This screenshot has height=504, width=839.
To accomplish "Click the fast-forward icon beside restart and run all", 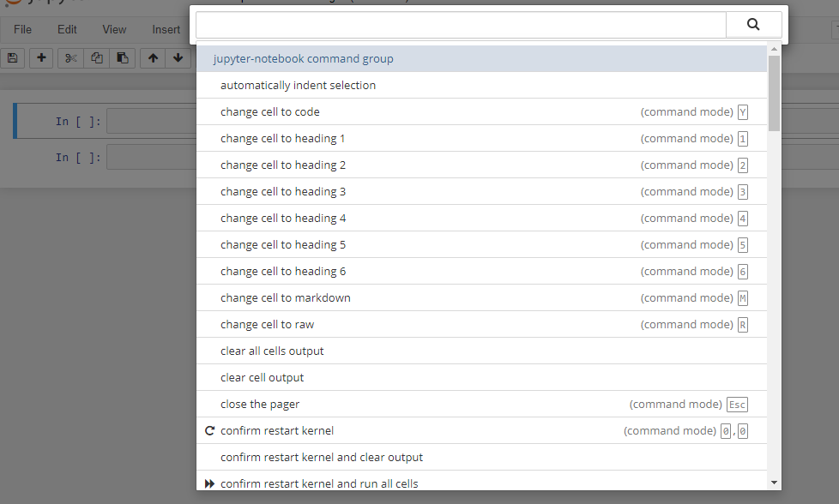I will coord(209,483).
